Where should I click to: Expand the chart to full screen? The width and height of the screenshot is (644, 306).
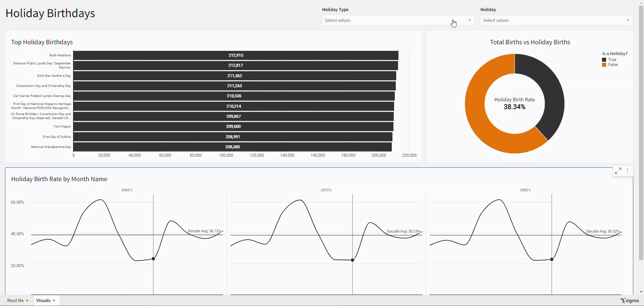pyautogui.click(x=618, y=171)
